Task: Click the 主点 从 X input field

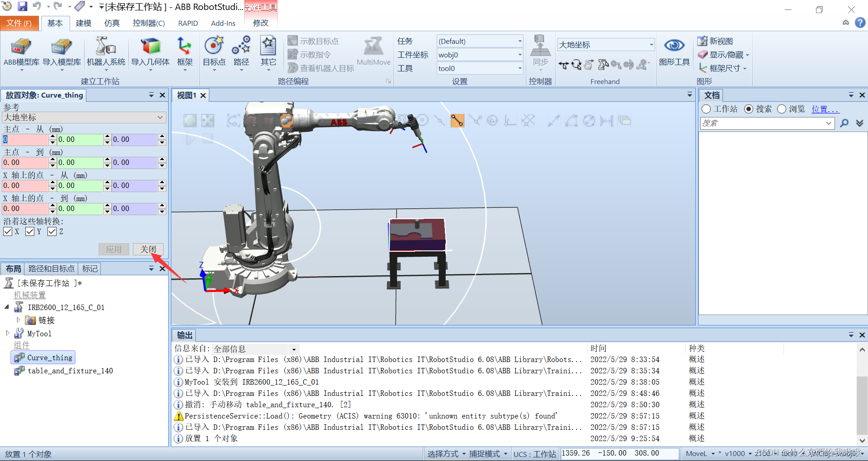Action: [x=25, y=140]
